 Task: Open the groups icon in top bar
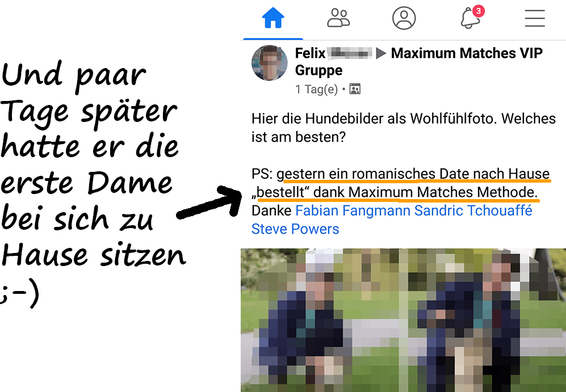(x=338, y=18)
